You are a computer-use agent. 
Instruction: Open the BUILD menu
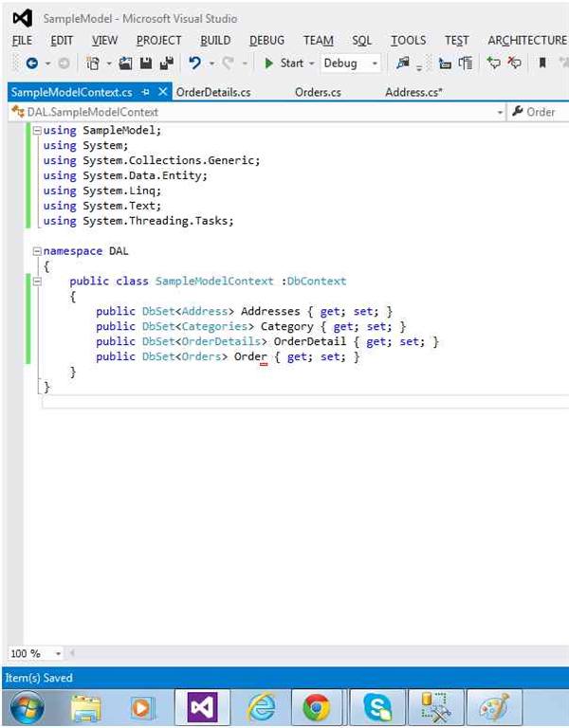[x=215, y=41]
